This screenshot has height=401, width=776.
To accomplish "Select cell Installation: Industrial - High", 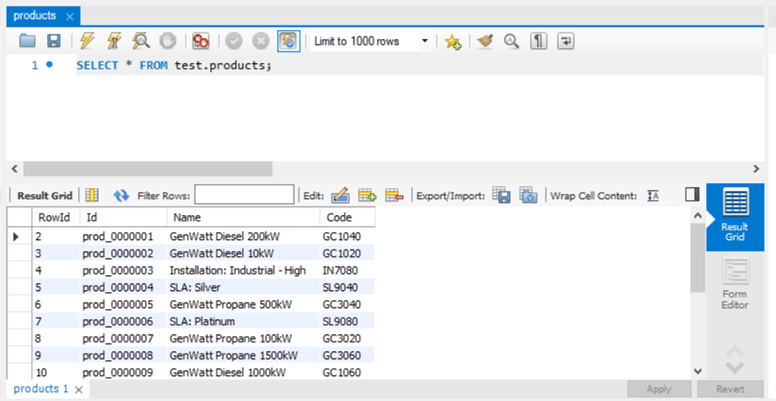I will click(243, 270).
